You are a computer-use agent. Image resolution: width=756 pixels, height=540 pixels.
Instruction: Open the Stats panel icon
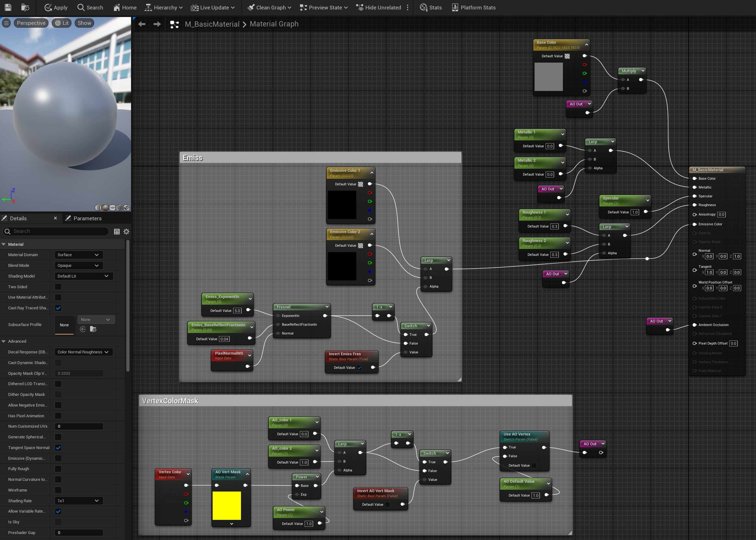(x=423, y=7)
